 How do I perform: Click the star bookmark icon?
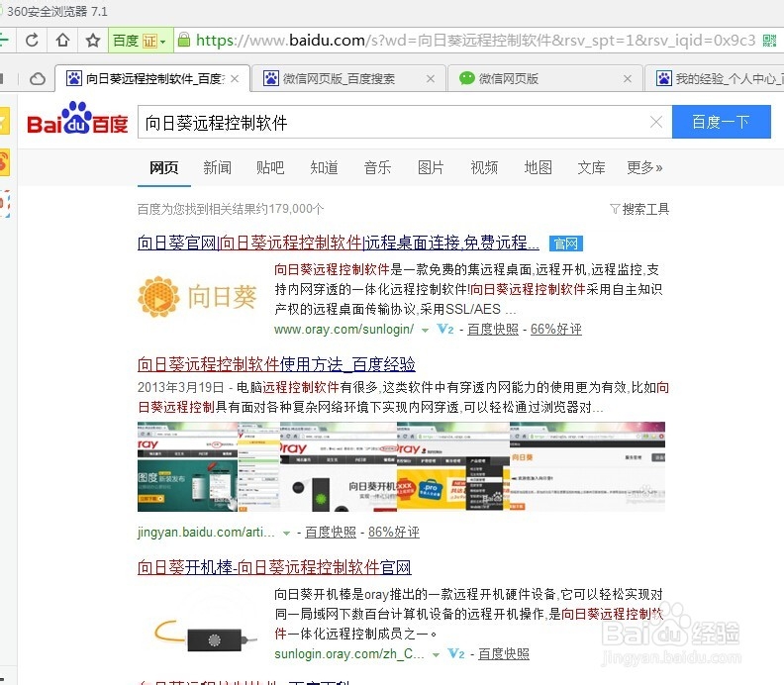point(93,40)
